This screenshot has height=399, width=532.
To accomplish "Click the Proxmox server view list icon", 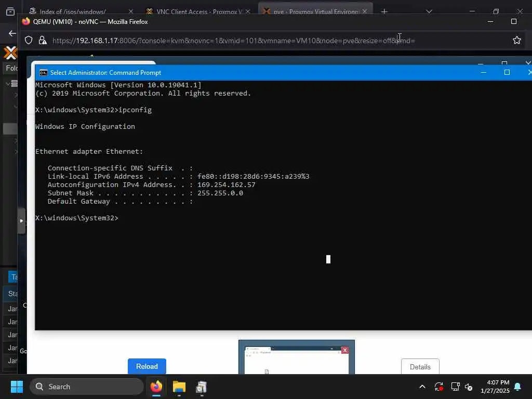I will tap(14, 84).
